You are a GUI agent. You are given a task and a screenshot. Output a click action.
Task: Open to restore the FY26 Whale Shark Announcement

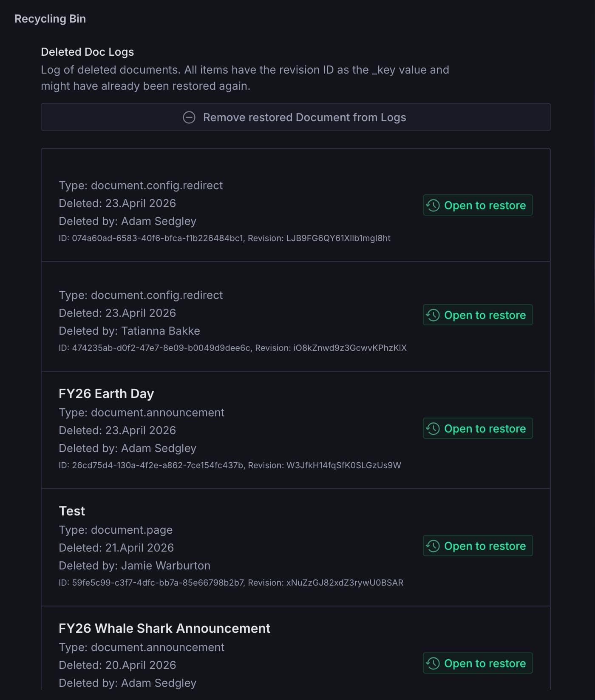pyautogui.click(x=477, y=663)
